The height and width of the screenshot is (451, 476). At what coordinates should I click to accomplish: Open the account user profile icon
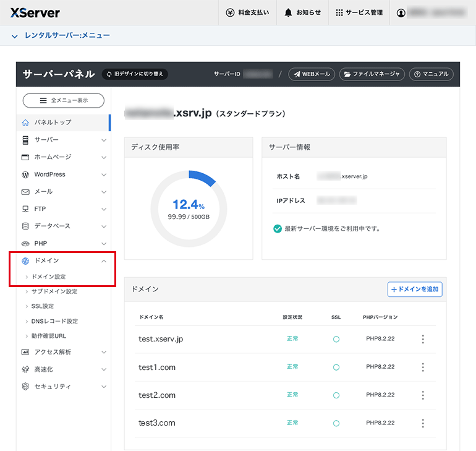(401, 13)
